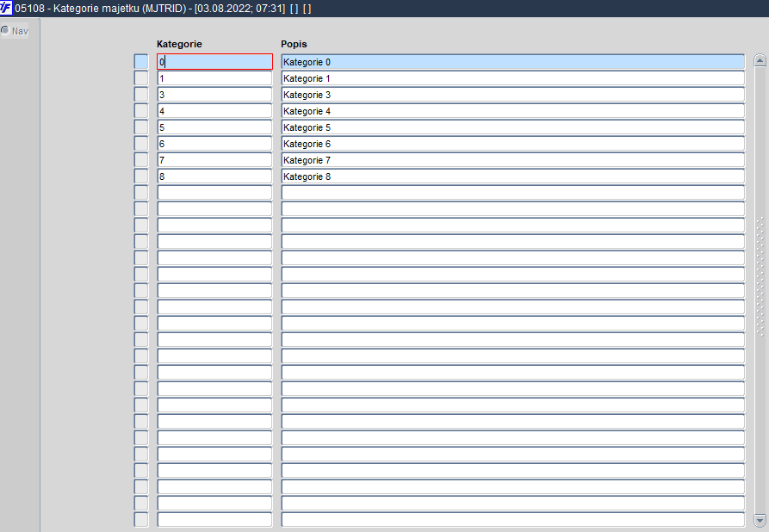Select the Popis field 'Kategorie 5'
Viewport: 769px width, 532px height.
[x=513, y=127]
